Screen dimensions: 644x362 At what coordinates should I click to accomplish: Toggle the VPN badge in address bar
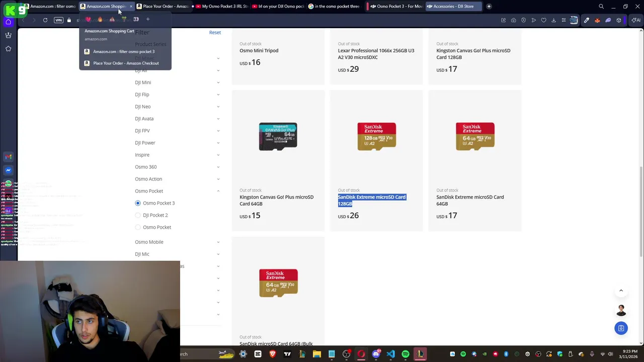point(58,20)
